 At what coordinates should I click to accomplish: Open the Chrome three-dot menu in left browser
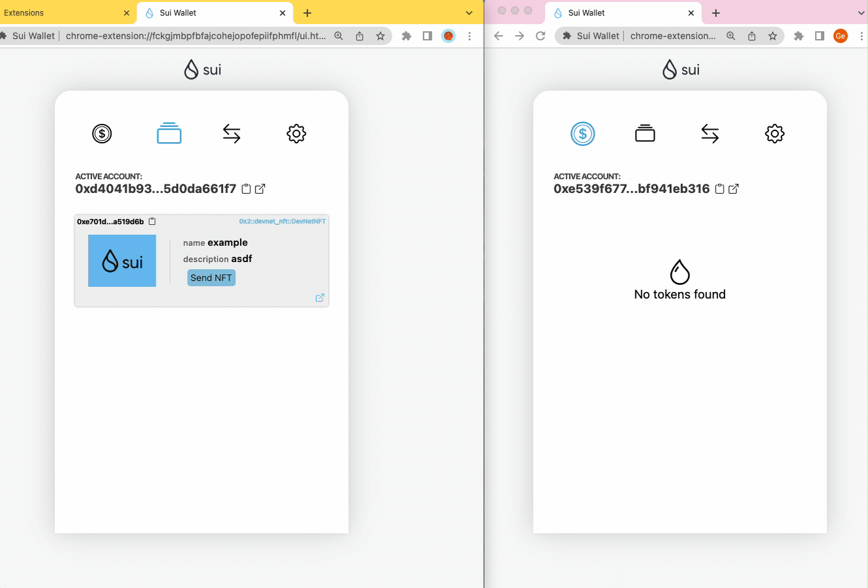click(x=469, y=36)
